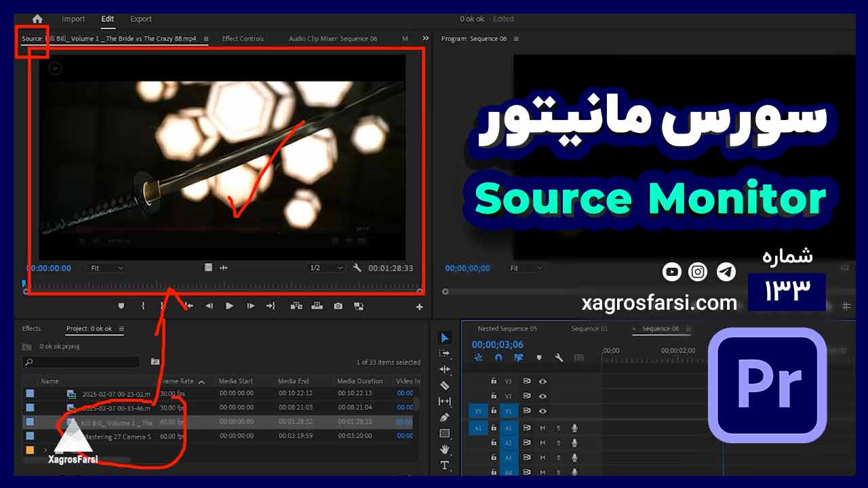Open the Project: 0 ok ok panel menu

point(121,329)
